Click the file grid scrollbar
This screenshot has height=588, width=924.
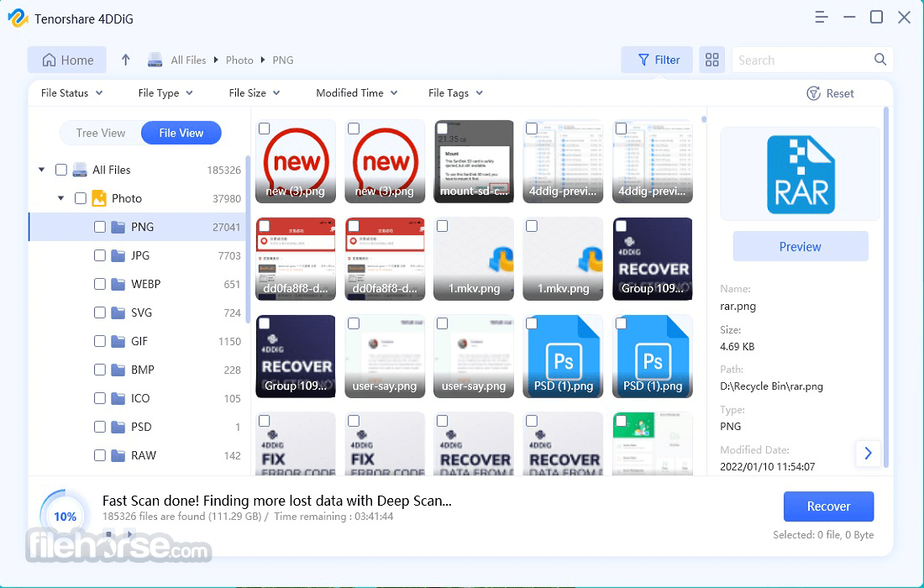pyautogui.click(x=704, y=119)
